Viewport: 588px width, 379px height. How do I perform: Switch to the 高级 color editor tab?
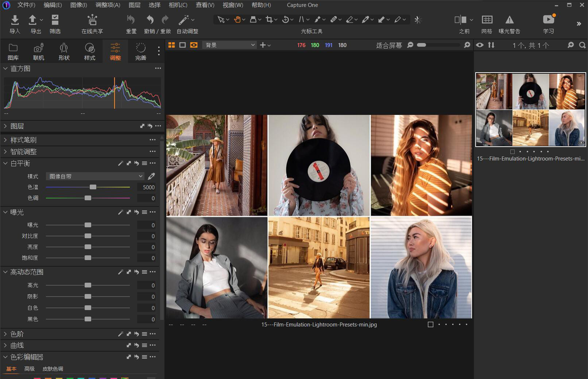(x=30, y=369)
